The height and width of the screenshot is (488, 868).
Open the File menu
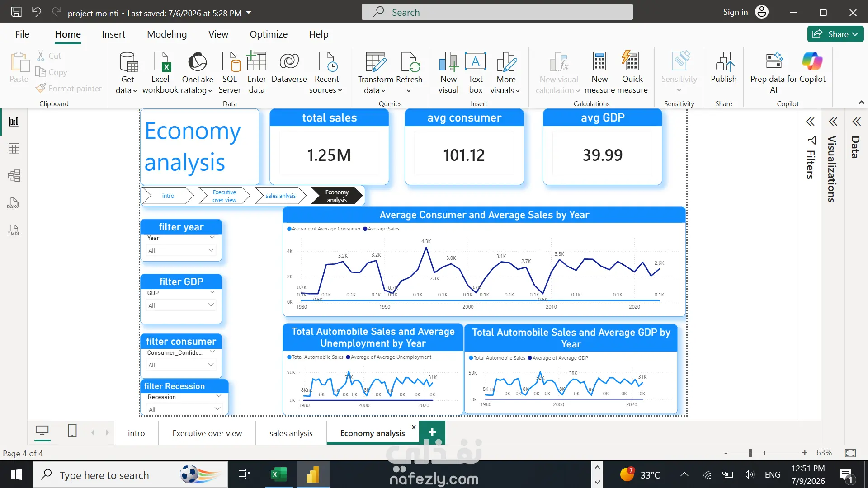[22, 34]
